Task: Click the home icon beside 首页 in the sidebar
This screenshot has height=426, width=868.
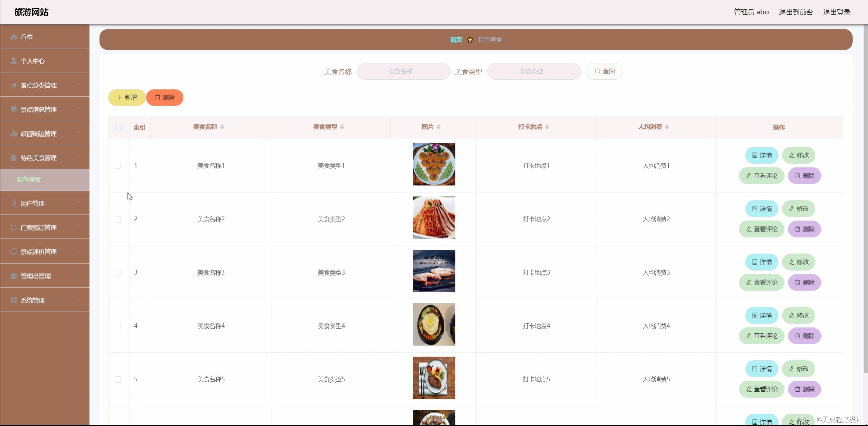Action: click(14, 37)
